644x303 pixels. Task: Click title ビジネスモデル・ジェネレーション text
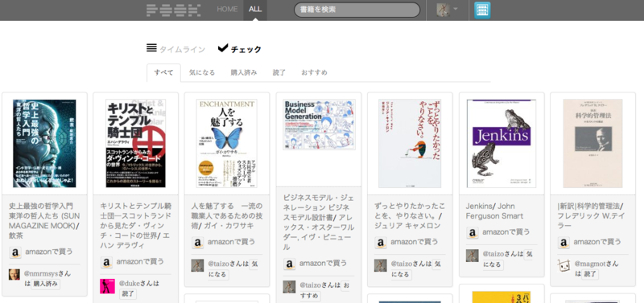point(319,222)
